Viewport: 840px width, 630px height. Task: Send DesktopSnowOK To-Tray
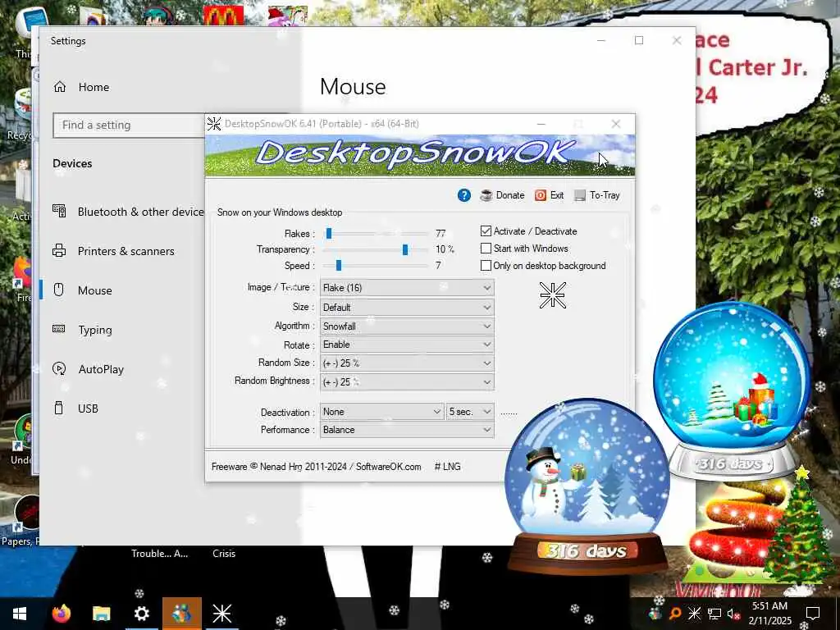[597, 195]
